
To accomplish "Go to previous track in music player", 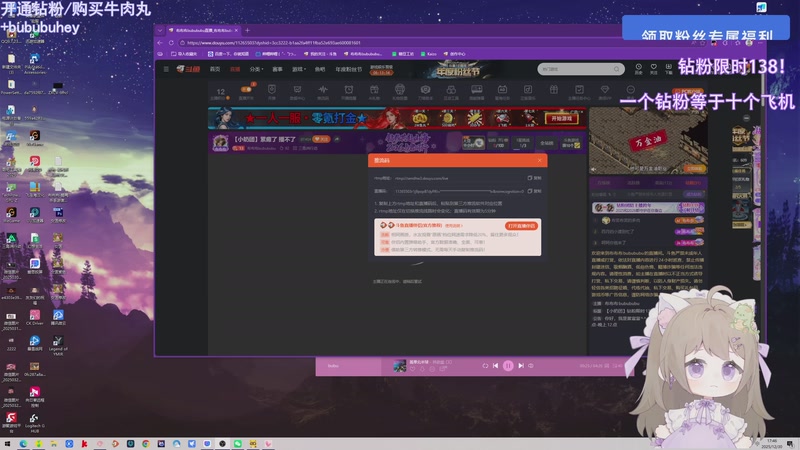I will point(495,366).
